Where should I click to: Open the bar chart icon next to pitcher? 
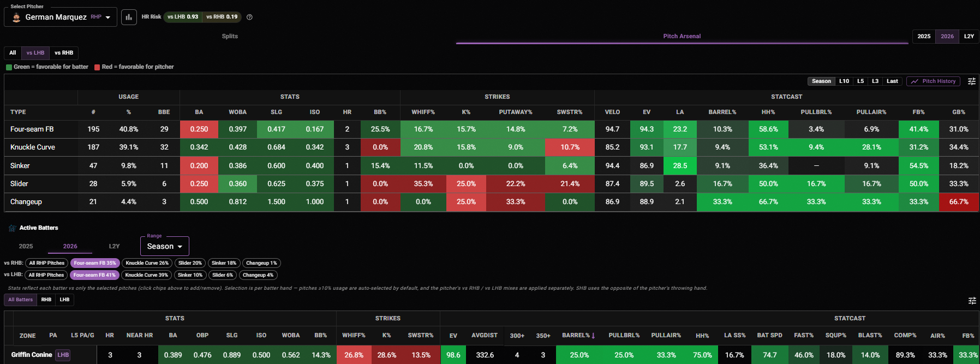pos(129,17)
